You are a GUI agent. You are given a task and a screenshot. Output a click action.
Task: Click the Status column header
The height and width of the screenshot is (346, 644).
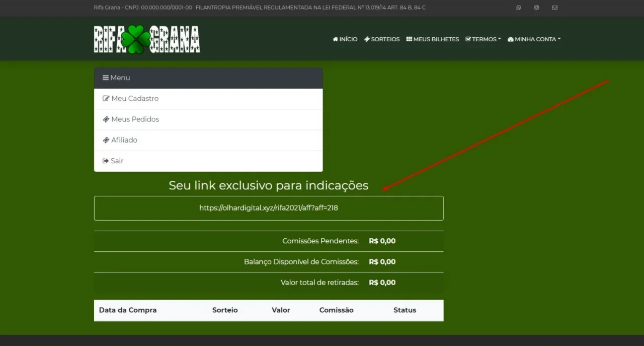pyautogui.click(x=405, y=310)
